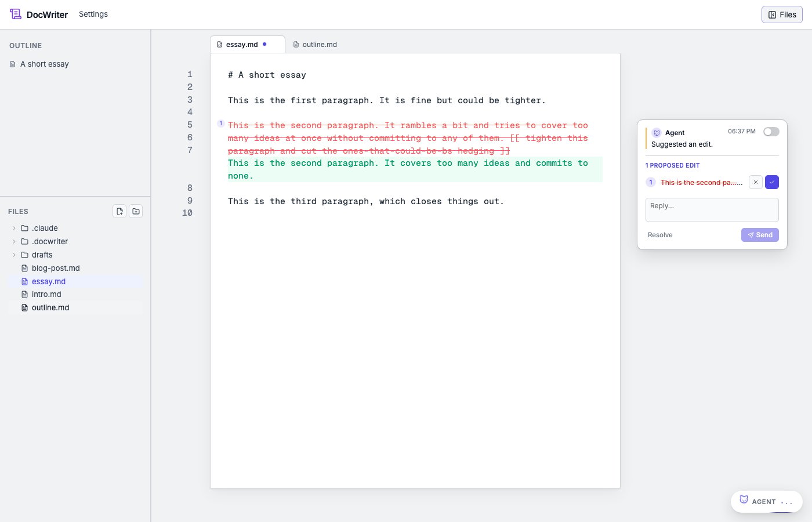Click the first paragraph text line
The width and height of the screenshot is (812, 522).
tap(387, 100)
